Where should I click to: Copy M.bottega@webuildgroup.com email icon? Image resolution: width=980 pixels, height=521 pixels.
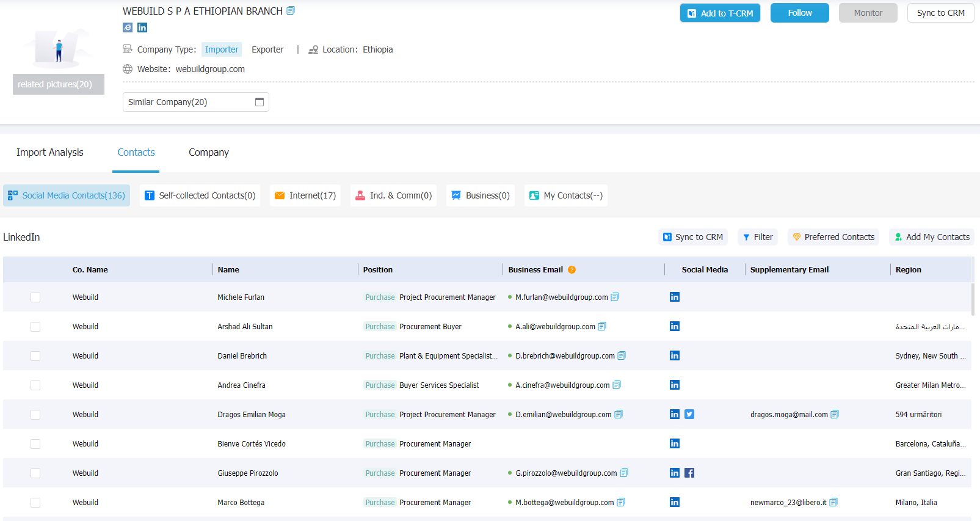[621, 502]
